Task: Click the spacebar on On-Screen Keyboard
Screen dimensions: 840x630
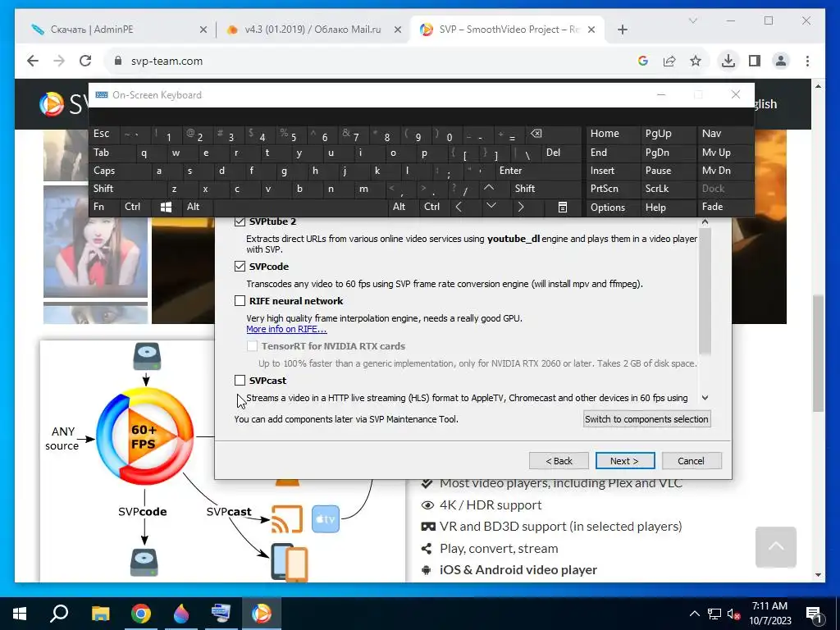Action: tap(300, 207)
